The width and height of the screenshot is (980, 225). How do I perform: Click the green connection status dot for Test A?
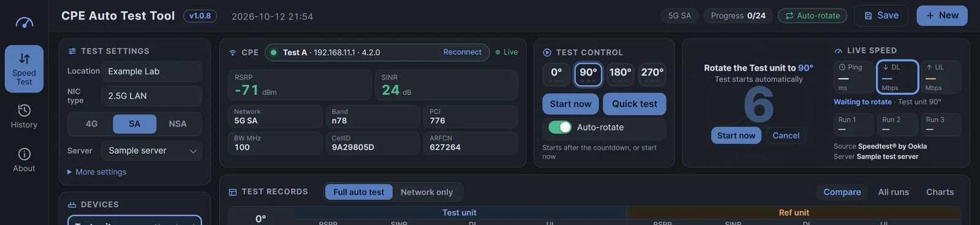coord(274,53)
